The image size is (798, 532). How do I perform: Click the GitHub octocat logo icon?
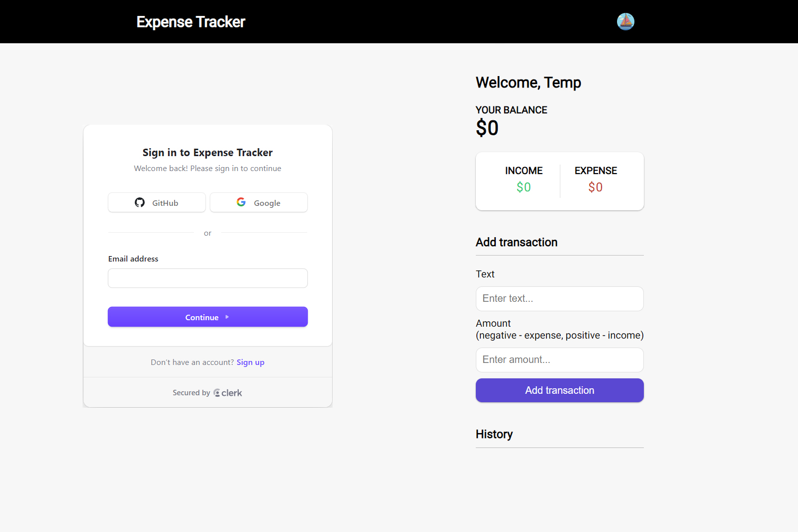coord(140,202)
